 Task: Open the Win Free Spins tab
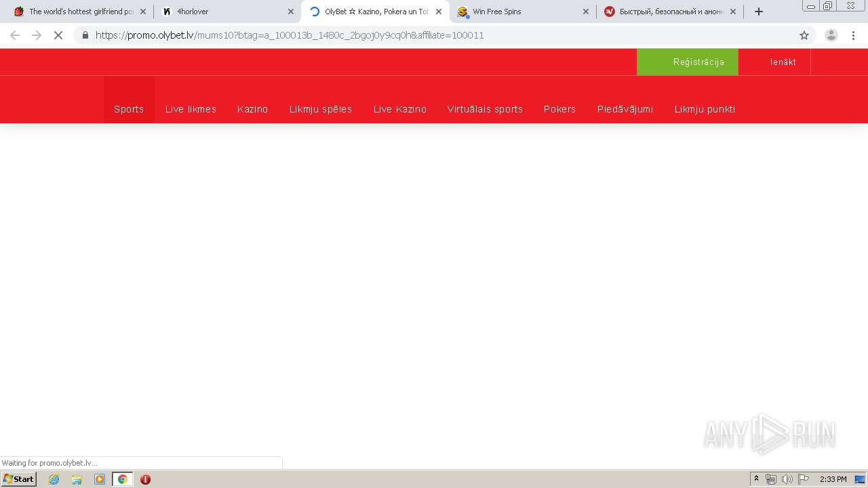[x=522, y=12]
